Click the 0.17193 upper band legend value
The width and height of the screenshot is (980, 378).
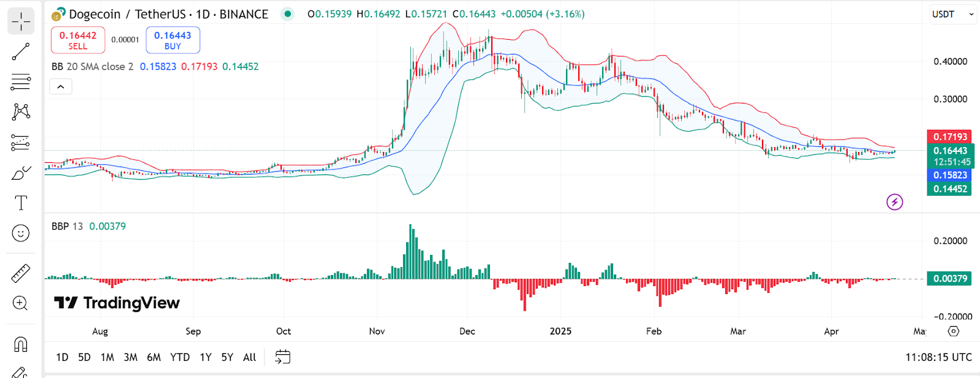199,66
